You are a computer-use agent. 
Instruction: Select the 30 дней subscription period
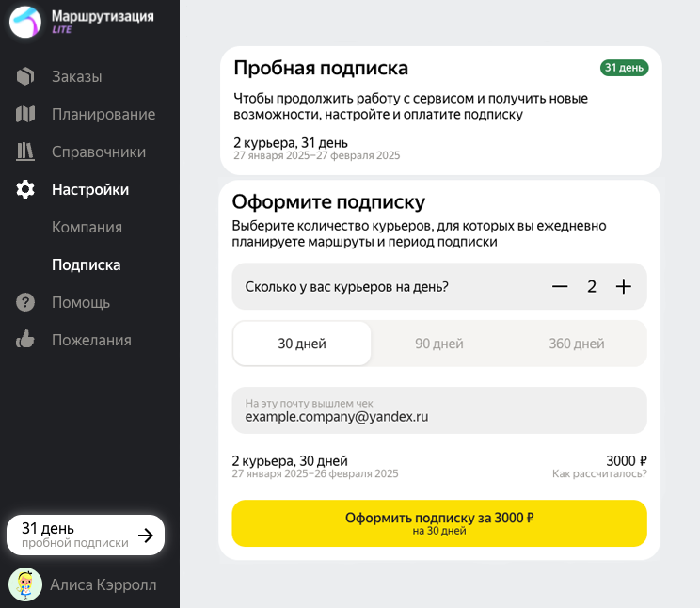pyautogui.click(x=302, y=344)
